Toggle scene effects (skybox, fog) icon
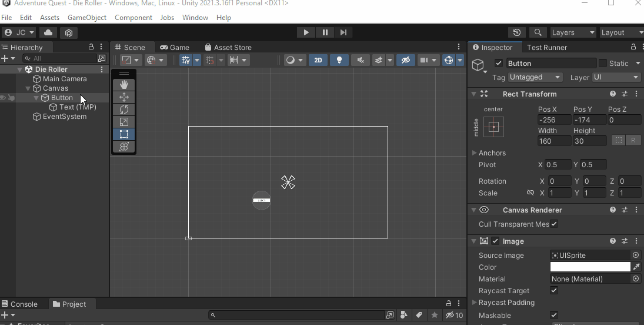The image size is (644, 325). tap(379, 60)
